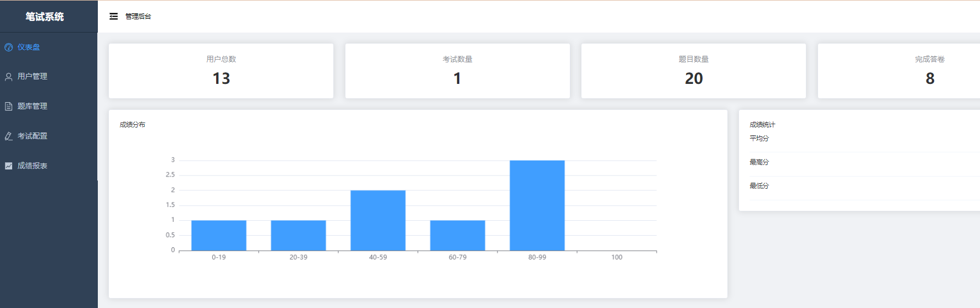This screenshot has width=980, height=308.
Task: Click the document icon beside 题库管理
Action: click(9, 106)
